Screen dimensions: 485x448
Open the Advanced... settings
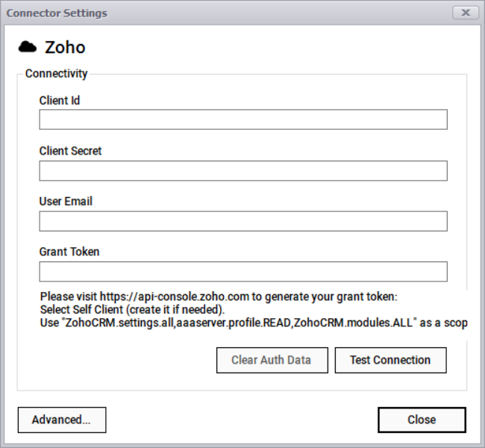[61, 420]
